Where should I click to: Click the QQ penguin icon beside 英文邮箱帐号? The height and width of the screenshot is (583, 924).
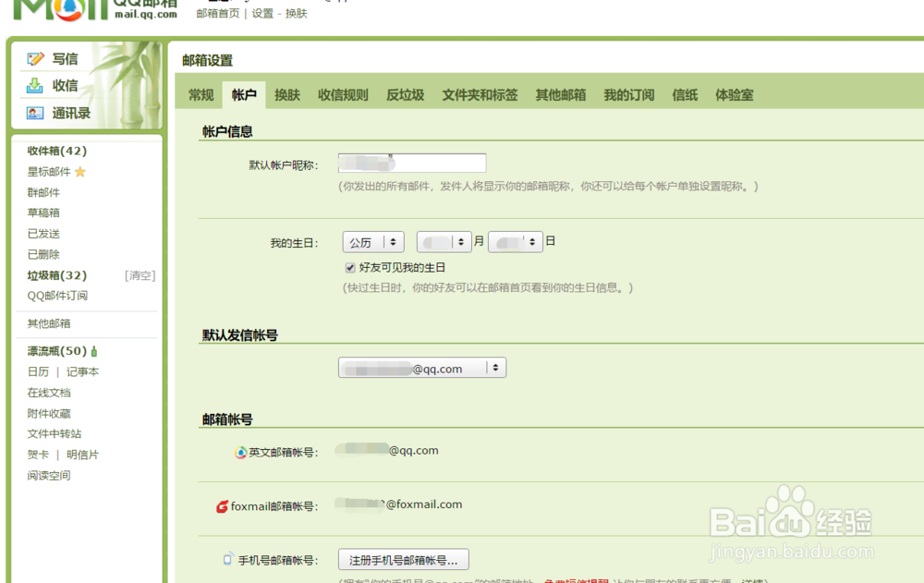[x=240, y=452]
